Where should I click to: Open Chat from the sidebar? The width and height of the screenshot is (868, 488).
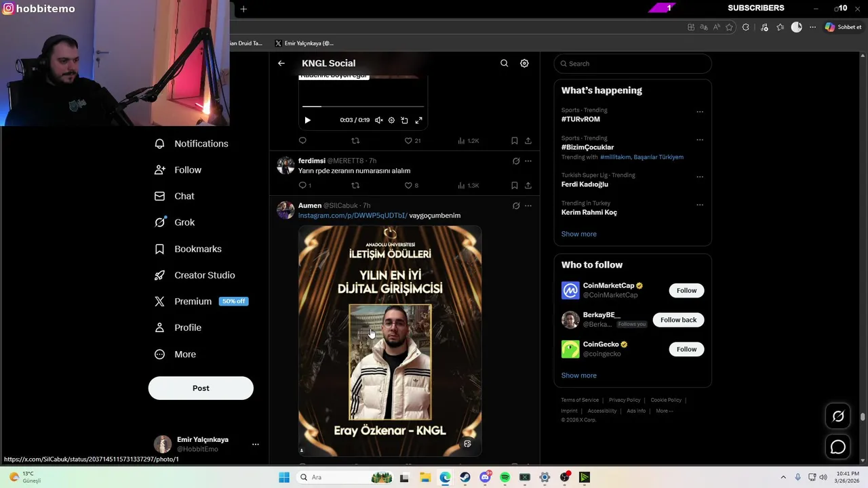[175, 196]
